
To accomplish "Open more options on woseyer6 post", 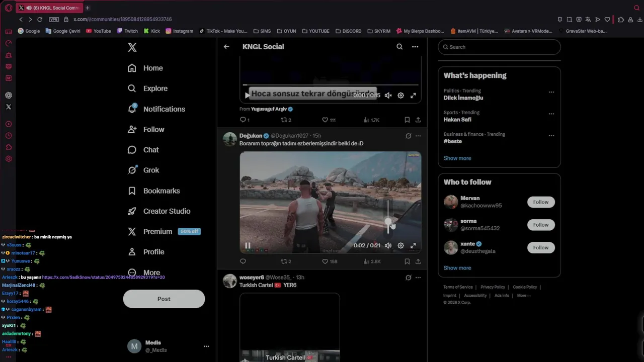I will (418, 278).
